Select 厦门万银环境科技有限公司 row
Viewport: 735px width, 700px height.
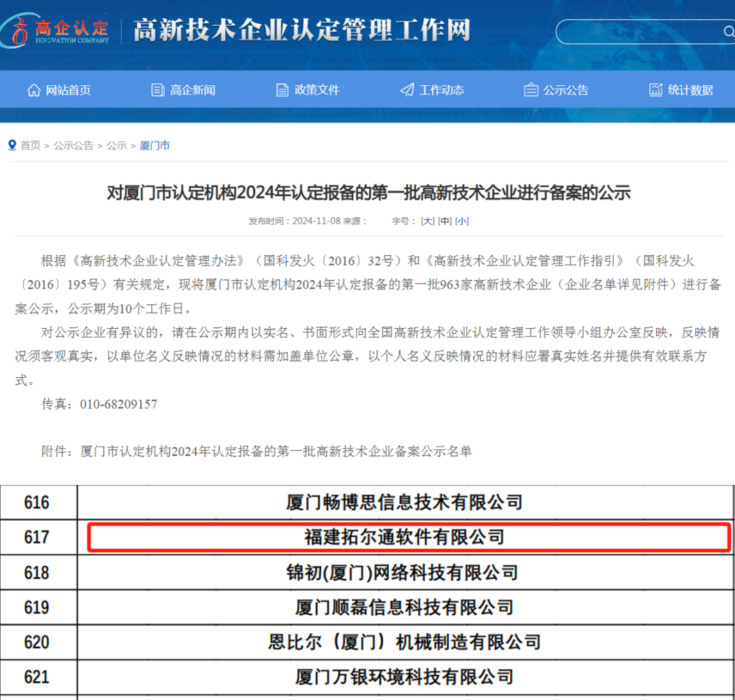pos(405,677)
